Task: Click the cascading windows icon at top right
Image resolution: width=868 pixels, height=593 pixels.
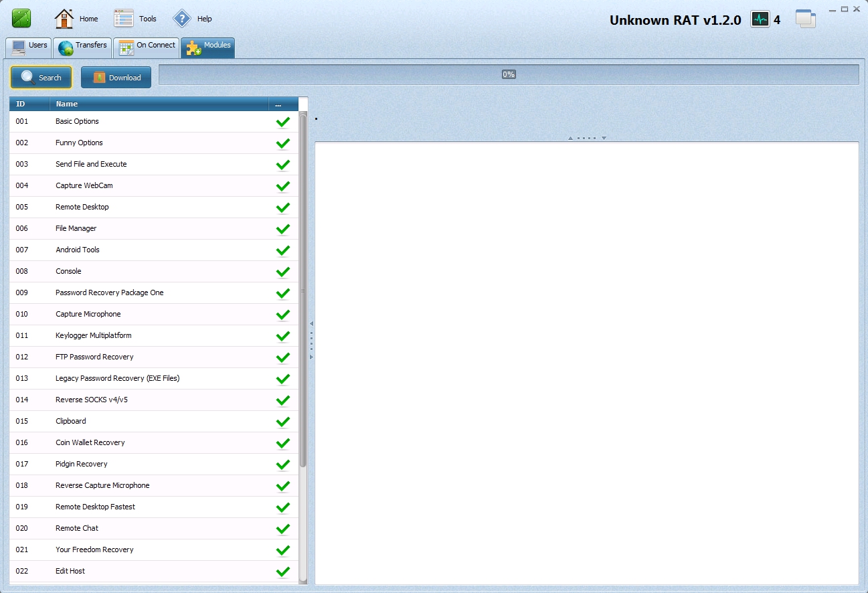Action: pos(805,19)
